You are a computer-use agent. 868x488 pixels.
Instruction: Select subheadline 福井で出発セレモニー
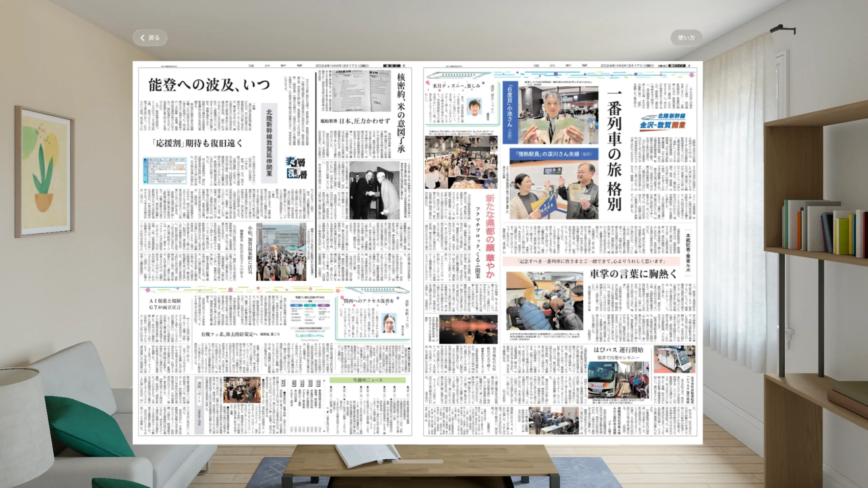[x=618, y=358]
